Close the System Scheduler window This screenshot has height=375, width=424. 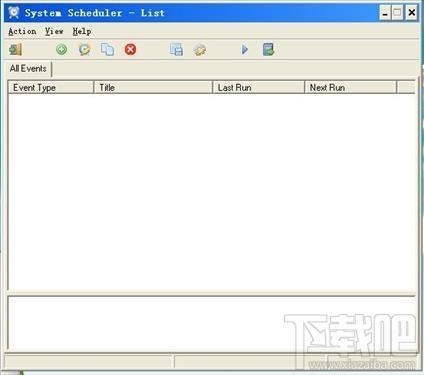[x=412, y=13]
